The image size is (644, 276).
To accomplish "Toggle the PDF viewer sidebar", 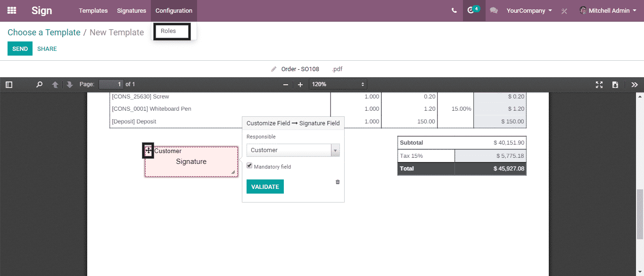I will click(x=9, y=85).
